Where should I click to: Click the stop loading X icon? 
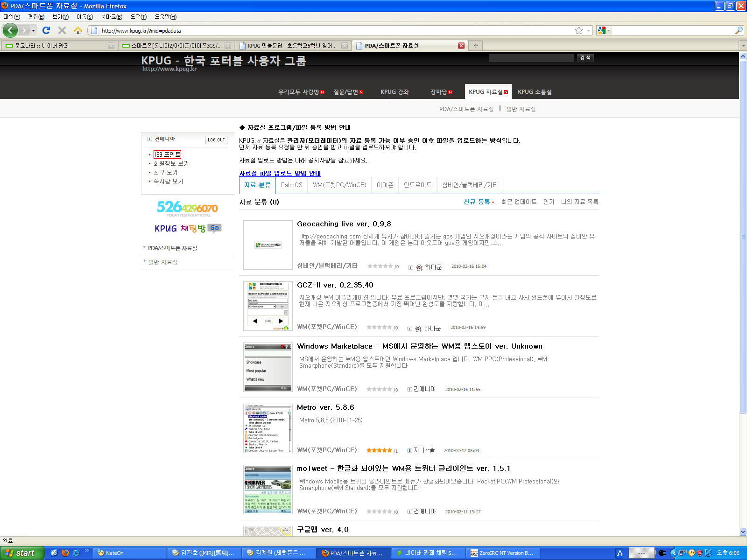tap(62, 30)
